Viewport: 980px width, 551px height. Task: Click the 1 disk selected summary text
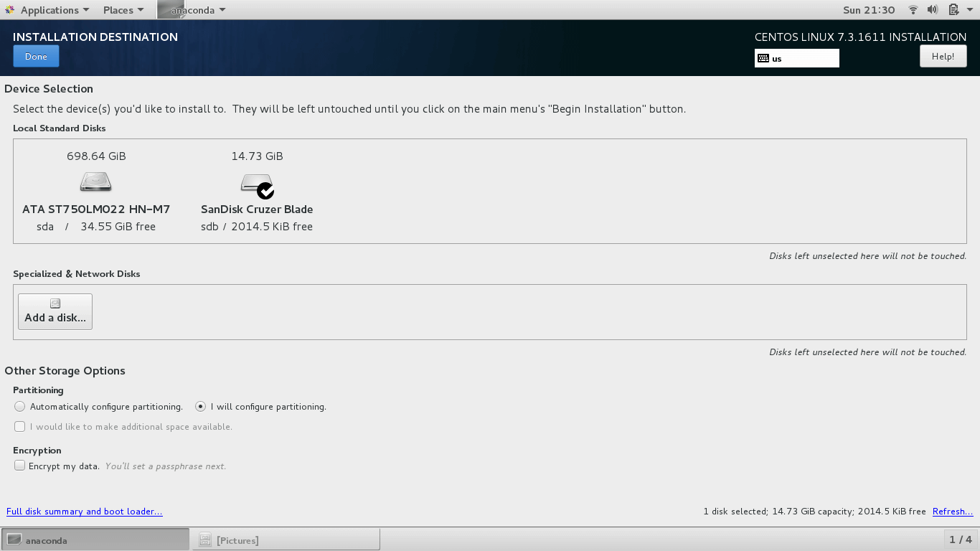(814, 512)
